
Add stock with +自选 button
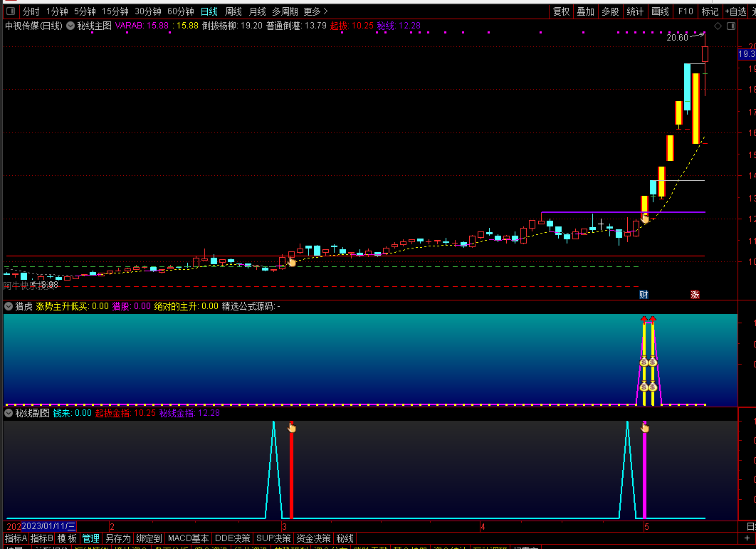point(735,11)
